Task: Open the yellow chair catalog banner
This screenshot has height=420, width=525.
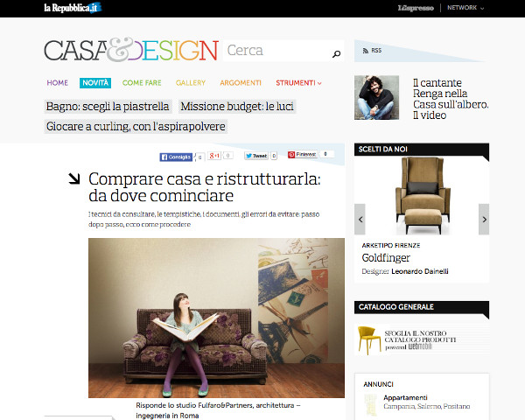Action: (x=422, y=339)
